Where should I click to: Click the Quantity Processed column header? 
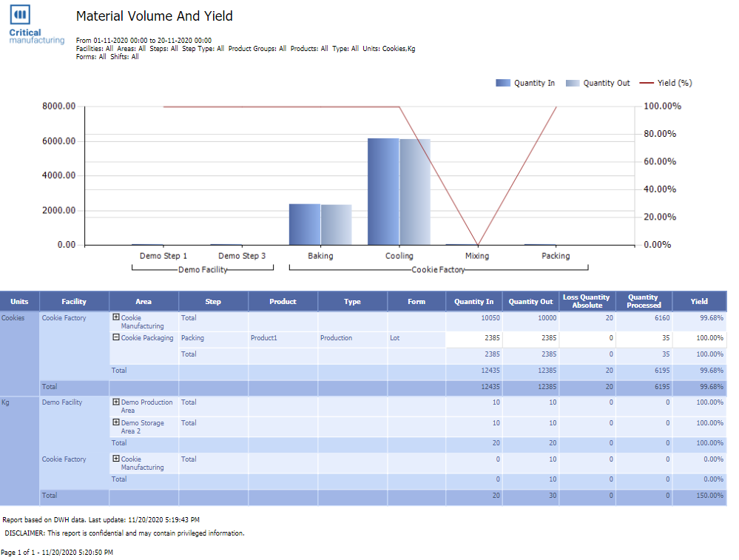(x=644, y=301)
